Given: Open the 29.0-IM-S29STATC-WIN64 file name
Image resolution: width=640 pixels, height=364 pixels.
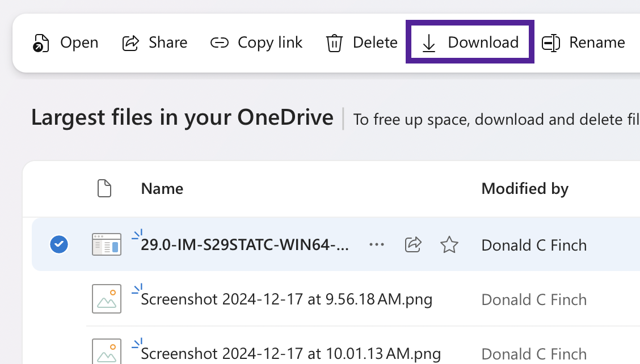Looking at the screenshot, I should point(245,245).
